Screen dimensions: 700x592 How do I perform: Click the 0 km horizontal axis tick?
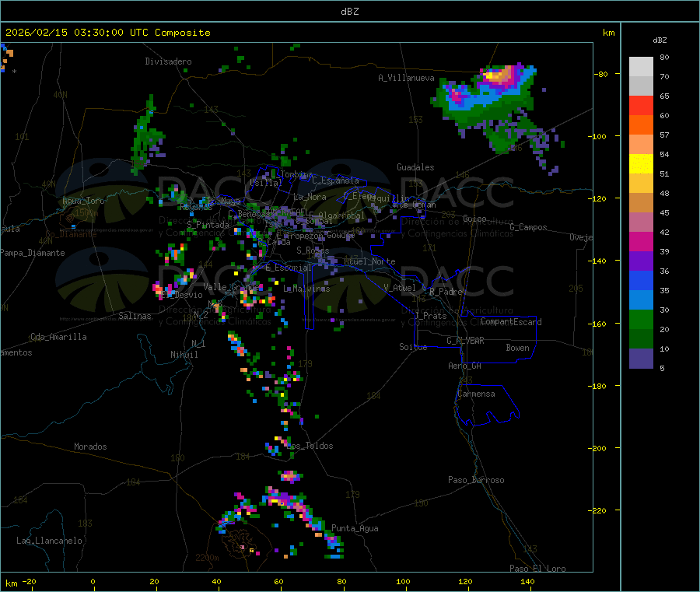(x=93, y=581)
